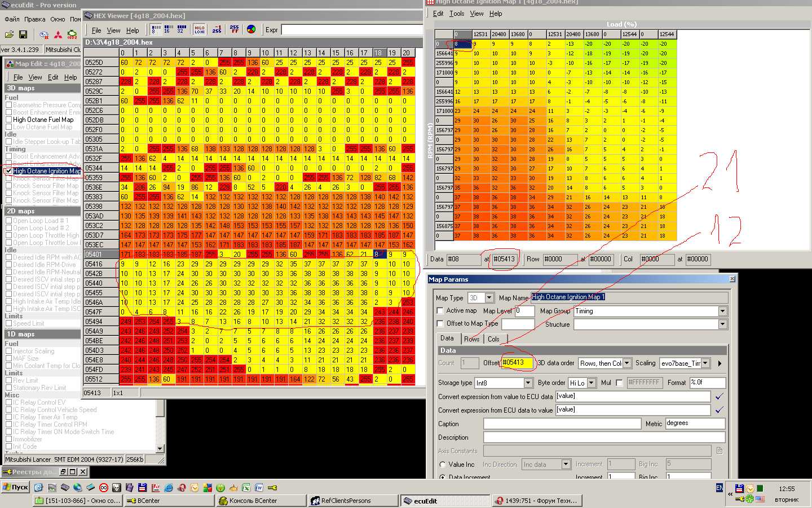Open the Byte order Hi Lo dropdown

point(592,383)
